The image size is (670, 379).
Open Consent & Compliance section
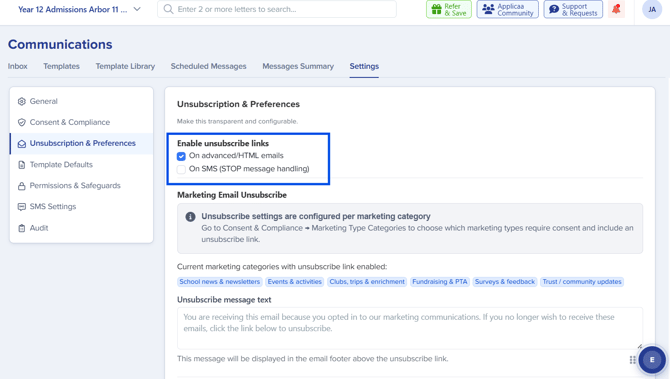81,122
